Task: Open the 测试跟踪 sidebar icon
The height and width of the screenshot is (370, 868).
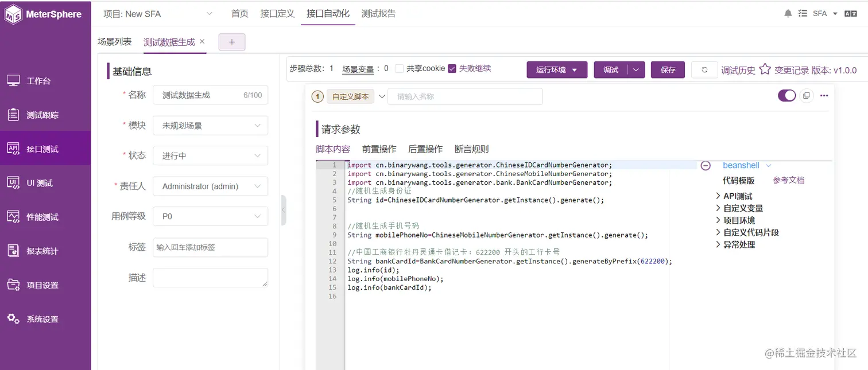Action: [x=13, y=115]
